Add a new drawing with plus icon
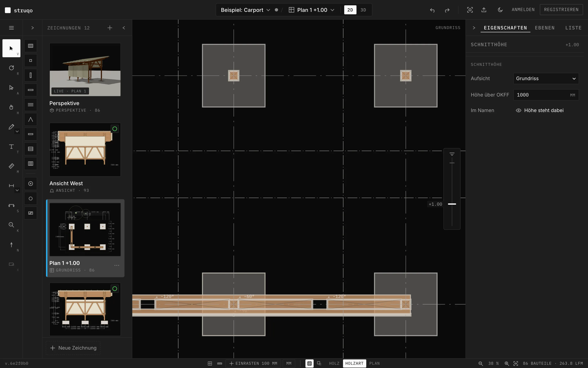 click(x=110, y=28)
